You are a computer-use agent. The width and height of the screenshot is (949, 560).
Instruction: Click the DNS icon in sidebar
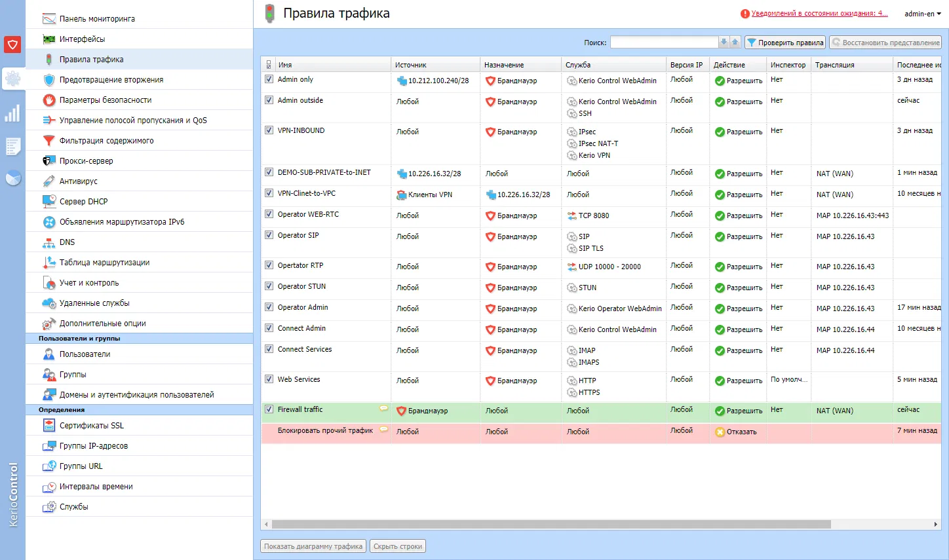49,242
